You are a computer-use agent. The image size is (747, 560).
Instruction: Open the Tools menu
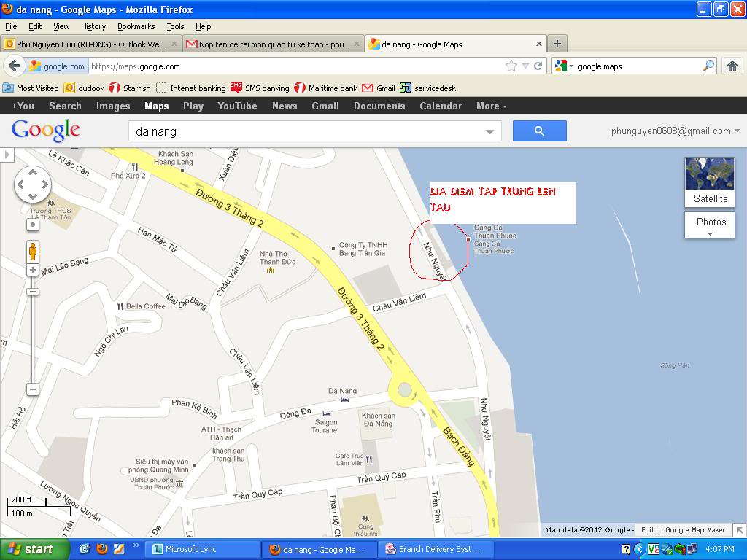175,26
